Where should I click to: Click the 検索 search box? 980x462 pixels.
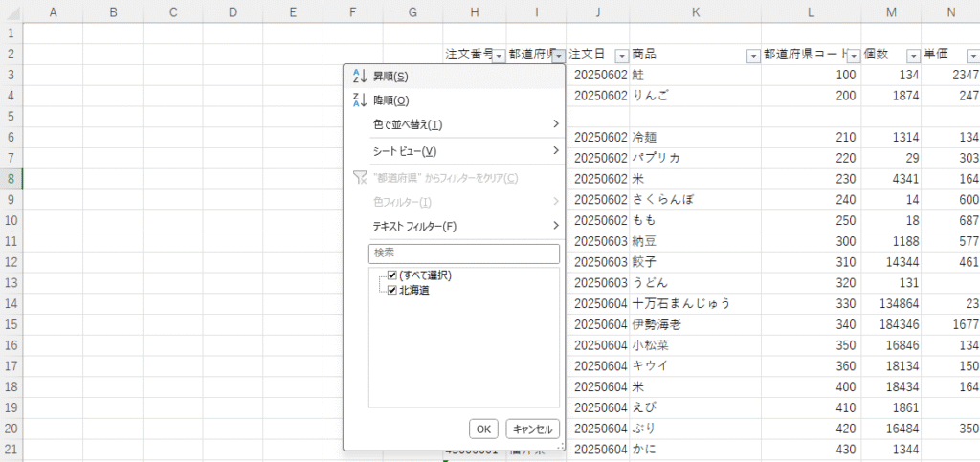(463, 253)
